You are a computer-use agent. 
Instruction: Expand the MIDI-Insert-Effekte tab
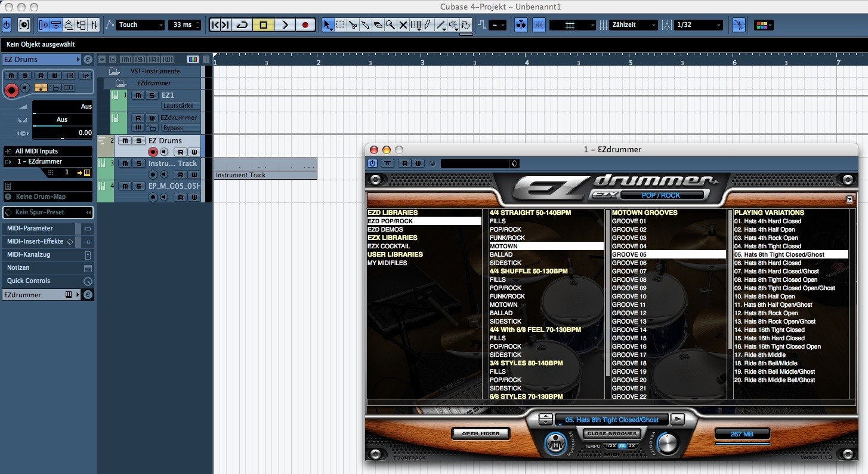pos(48,241)
